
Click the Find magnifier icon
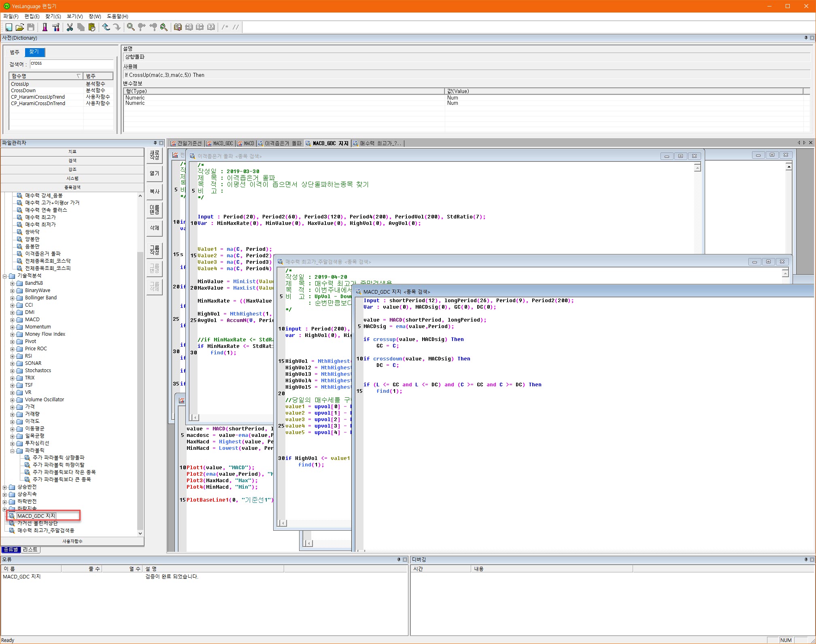tap(130, 27)
